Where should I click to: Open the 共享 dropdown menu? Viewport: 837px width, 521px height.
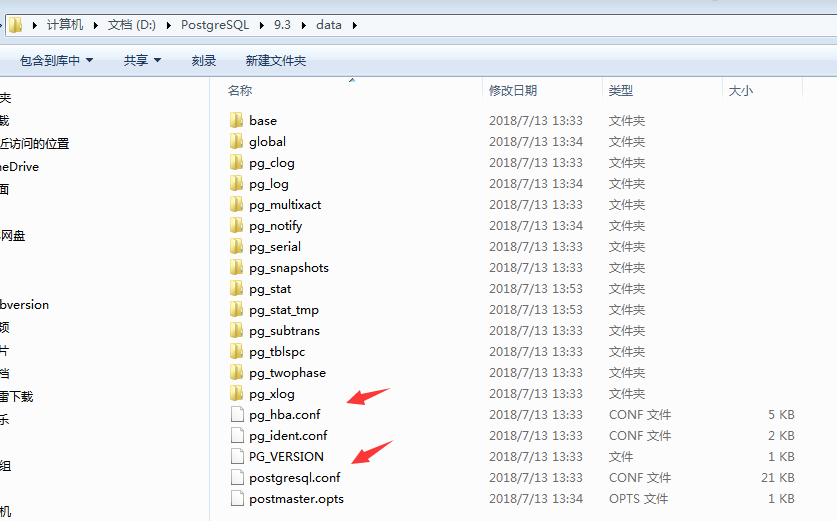pos(142,60)
